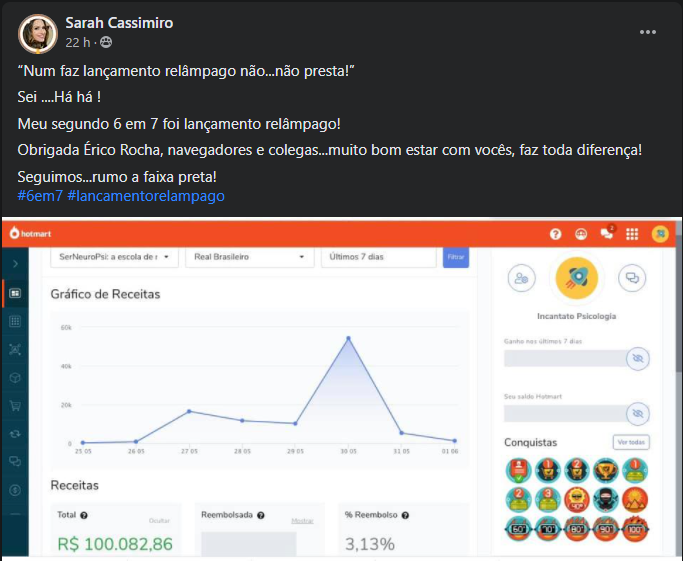683x561 pixels.
Task: Click the chat icon right of the rocket
Action: point(632,278)
